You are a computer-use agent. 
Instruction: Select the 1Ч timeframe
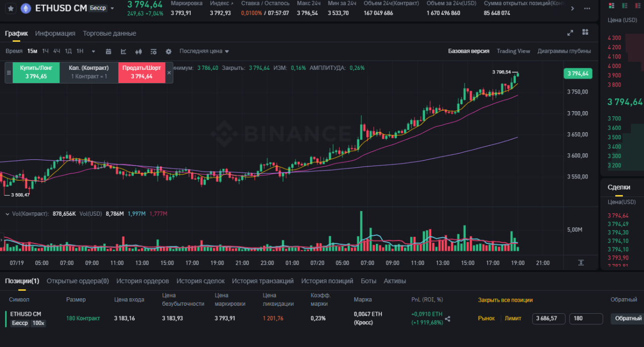pyautogui.click(x=46, y=51)
